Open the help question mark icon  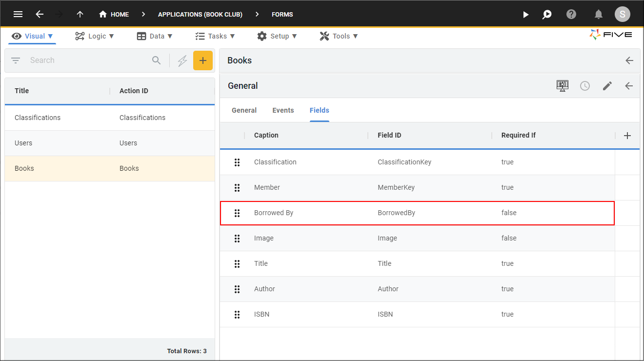coord(571,14)
